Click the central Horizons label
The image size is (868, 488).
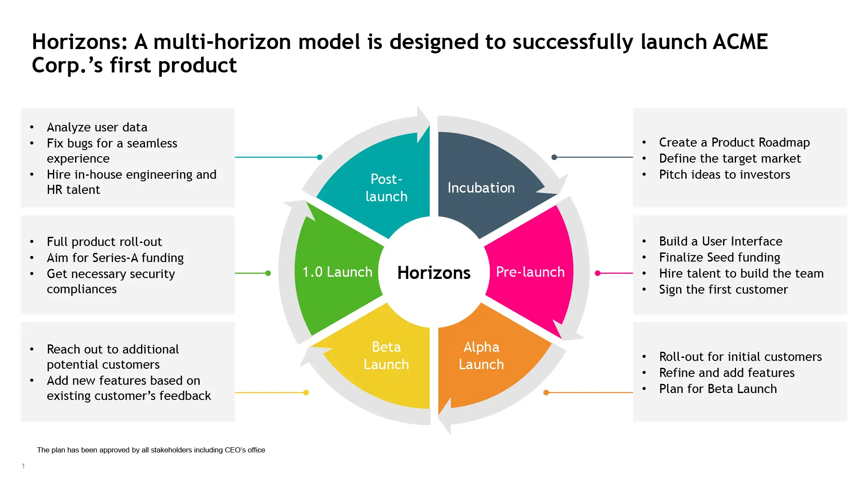coord(434,273)
